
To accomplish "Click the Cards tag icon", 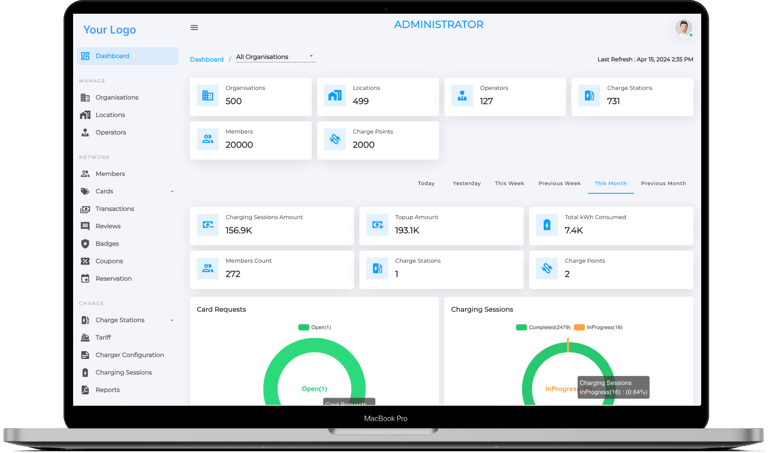I will tap(85, 191).
